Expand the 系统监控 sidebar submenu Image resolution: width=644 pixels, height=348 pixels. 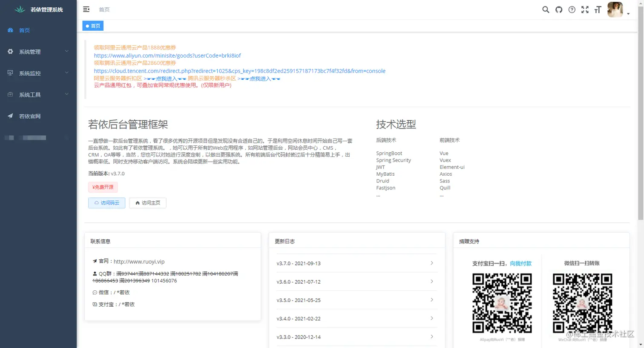[x=38, y=73]
